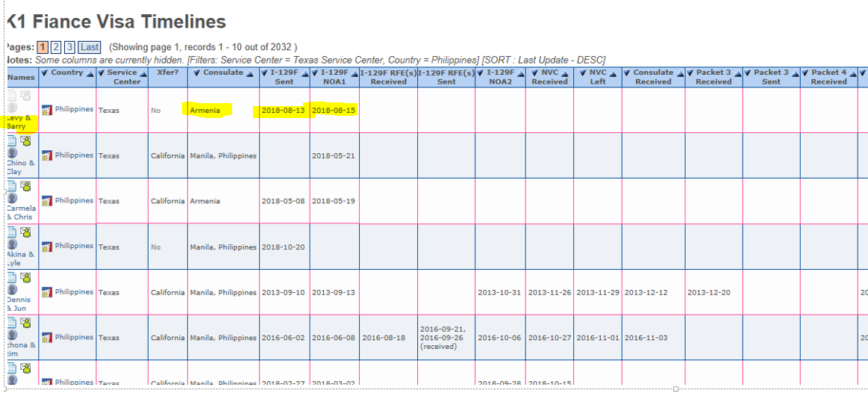
Task: Open Akina & Lyle profile link
Action: click(x=20, y=259)
